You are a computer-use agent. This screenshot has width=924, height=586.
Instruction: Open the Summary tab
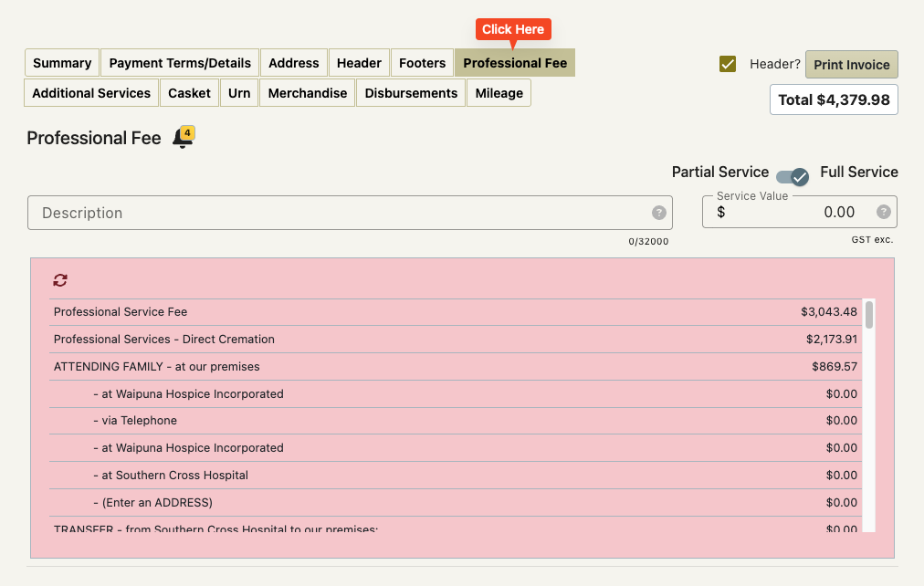62,63
